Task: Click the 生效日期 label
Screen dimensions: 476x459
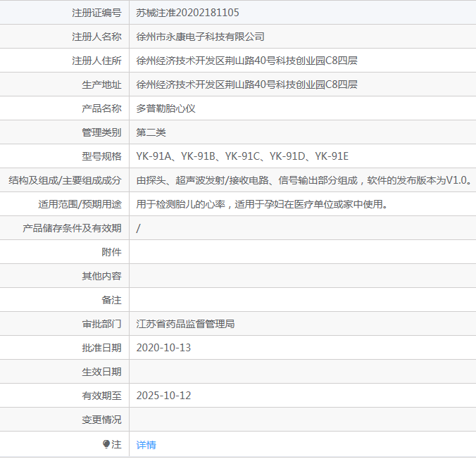Action: pos(101,372)
